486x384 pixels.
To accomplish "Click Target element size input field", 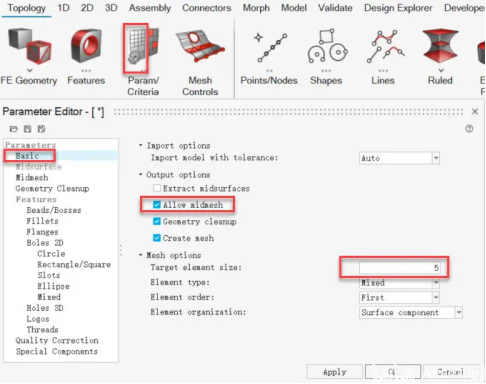I will (399, 268).
